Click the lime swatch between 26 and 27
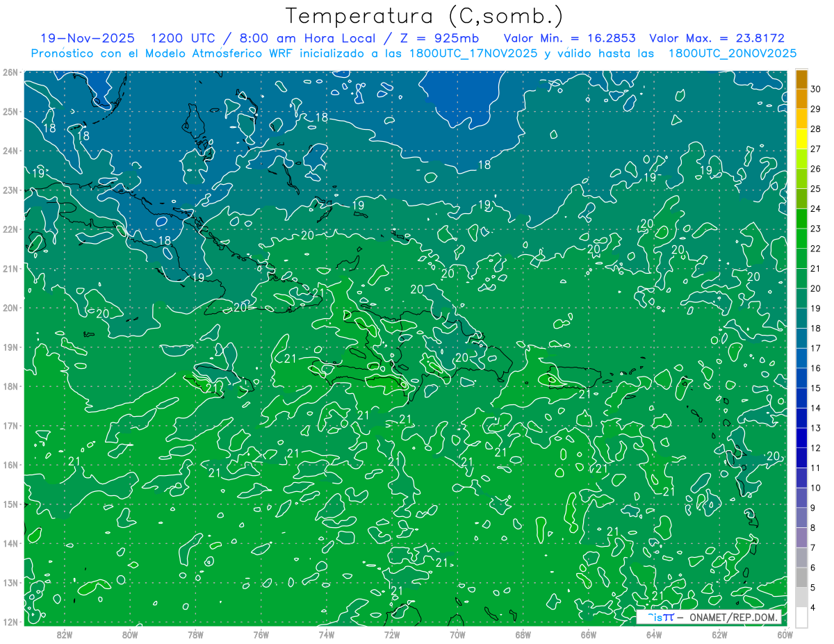 tap(801, 158)
